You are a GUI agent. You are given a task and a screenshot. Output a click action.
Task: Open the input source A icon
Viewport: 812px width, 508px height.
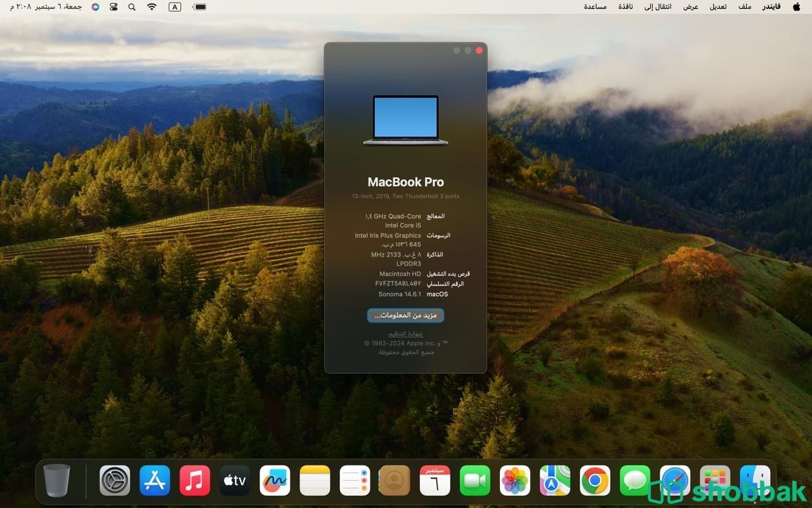tap(174, 6)
